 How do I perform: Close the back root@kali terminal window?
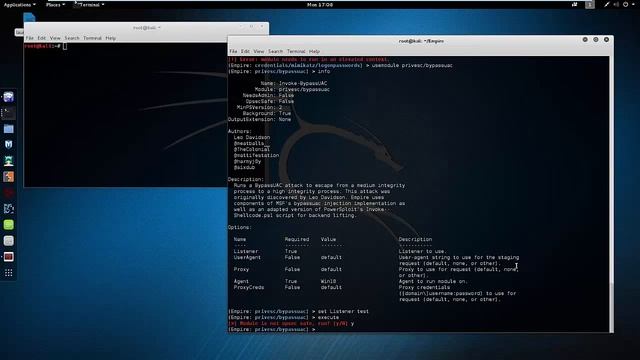[262, 27]
